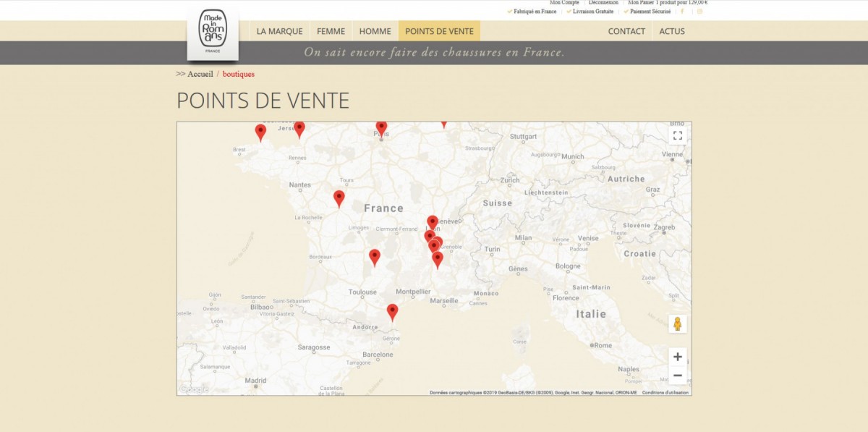Go to Accueil via breadcrumb
This screenshot has height=432, width=868.
pyautogui.click(x=200, y=74)
